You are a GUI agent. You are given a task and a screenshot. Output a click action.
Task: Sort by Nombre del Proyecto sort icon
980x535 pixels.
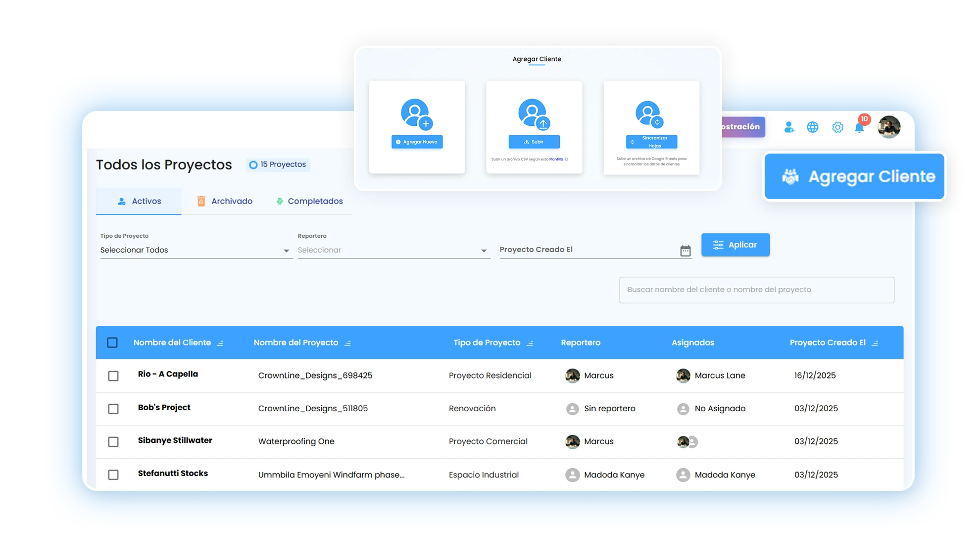click(x=347, y=343)
